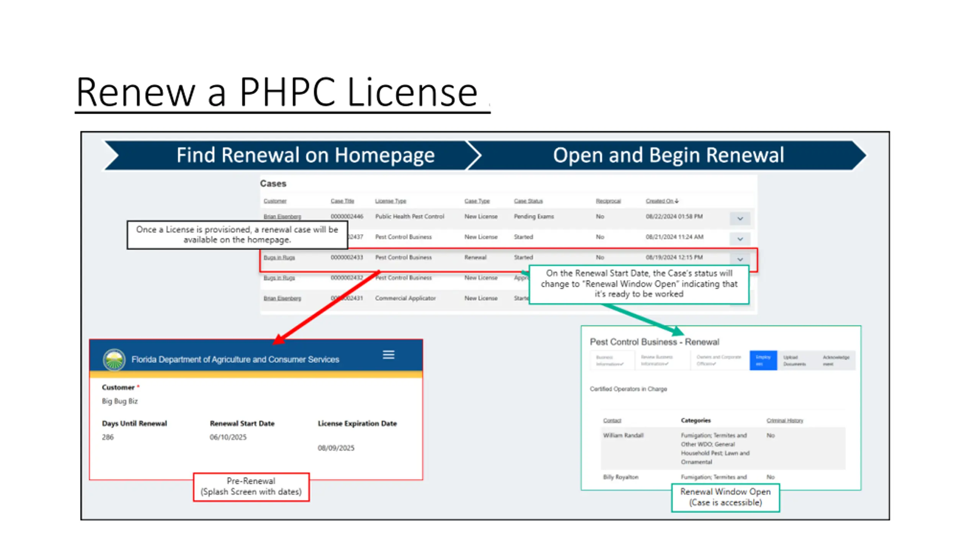
Task: Sort cases by the Customer column header
Action: pyautogui.click(x=274, y=201)
